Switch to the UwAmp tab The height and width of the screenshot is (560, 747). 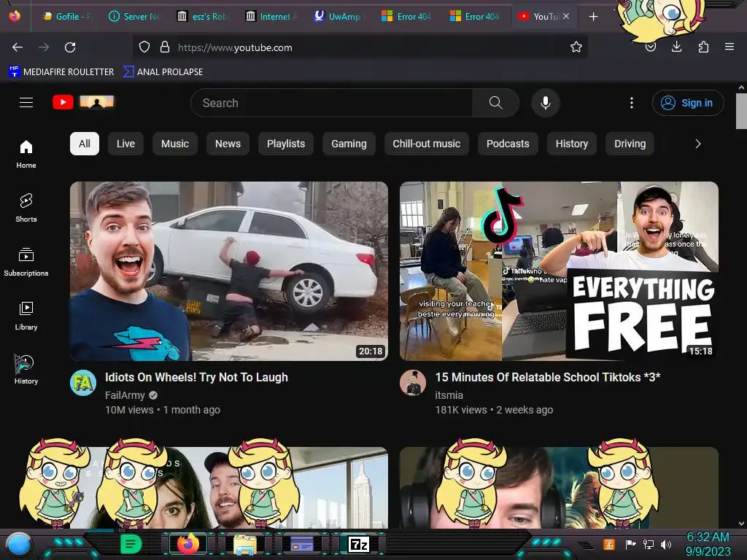[x=340, y=17]
